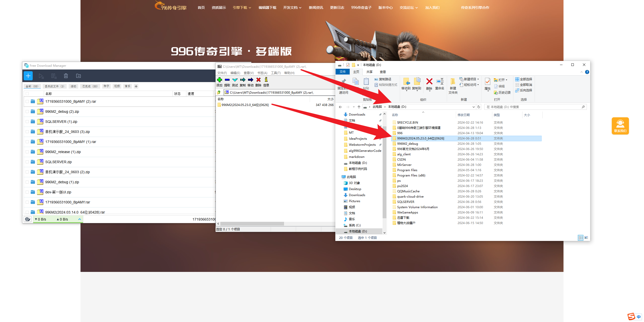Click the Explorer refresh icon beside address bar
Viewport: 644px width, 322px height.
coord(479,107)
